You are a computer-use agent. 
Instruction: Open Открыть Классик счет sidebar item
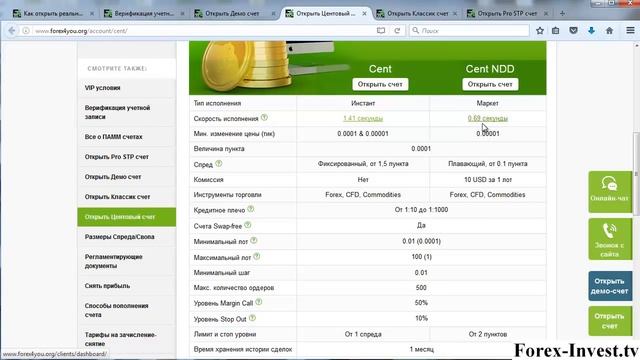click(127, 197)
